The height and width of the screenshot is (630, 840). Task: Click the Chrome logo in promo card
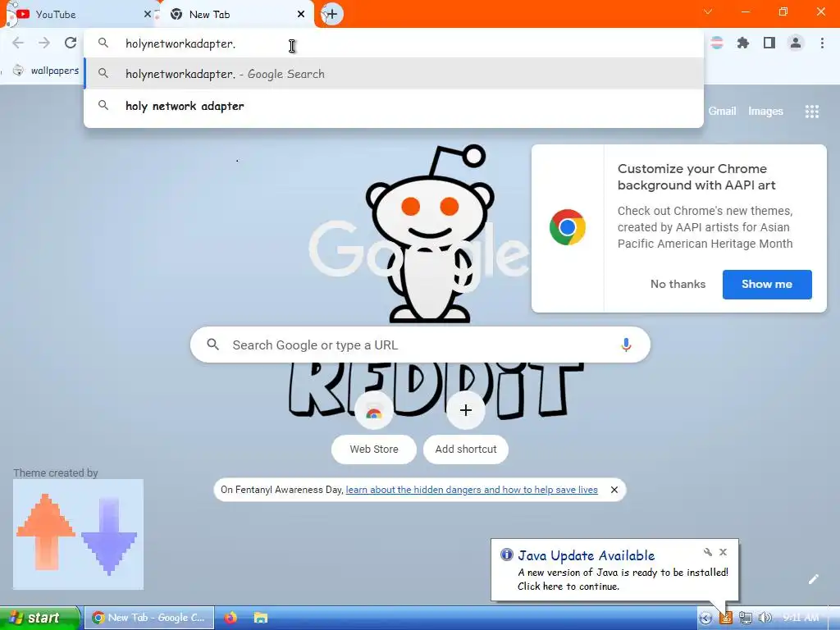[568, 227]
